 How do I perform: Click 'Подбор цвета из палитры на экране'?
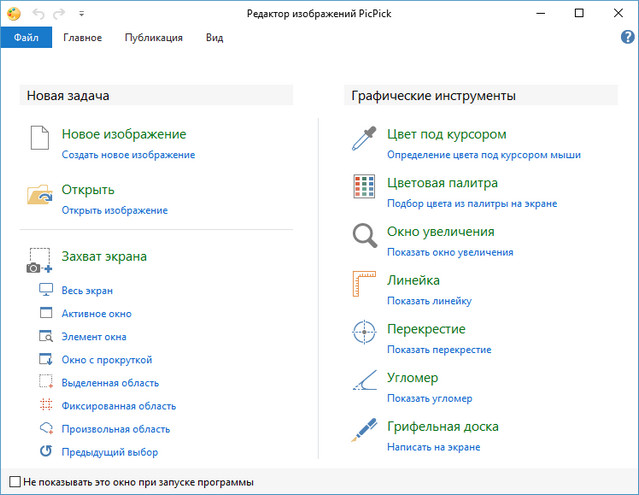(471, 204)
